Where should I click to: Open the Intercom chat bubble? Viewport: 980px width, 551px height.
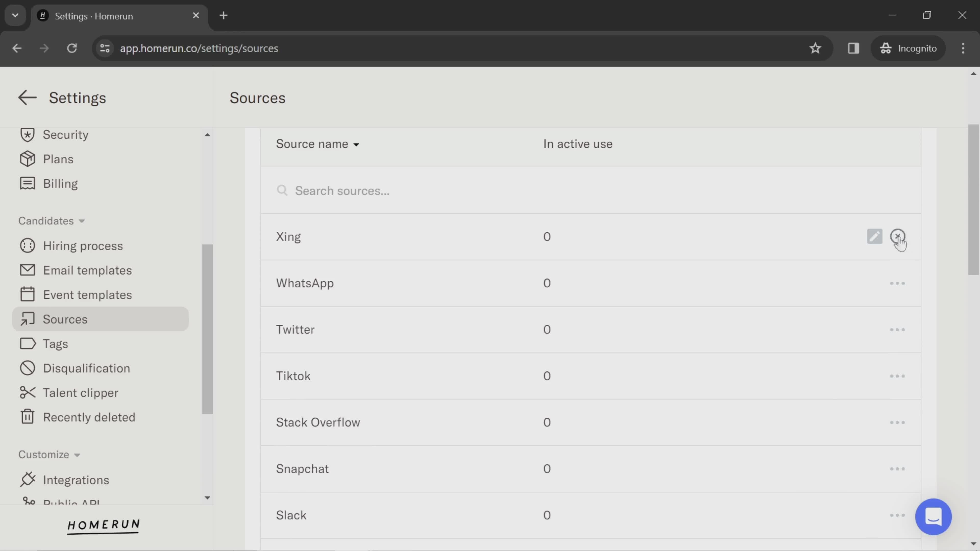933,517
